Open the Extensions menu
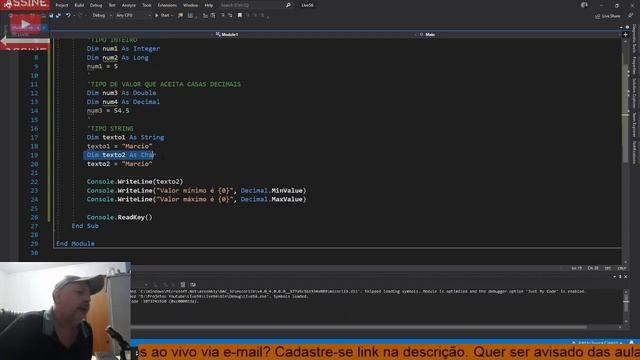The width and height of the screenshot is (640, 360). point(167,5)
